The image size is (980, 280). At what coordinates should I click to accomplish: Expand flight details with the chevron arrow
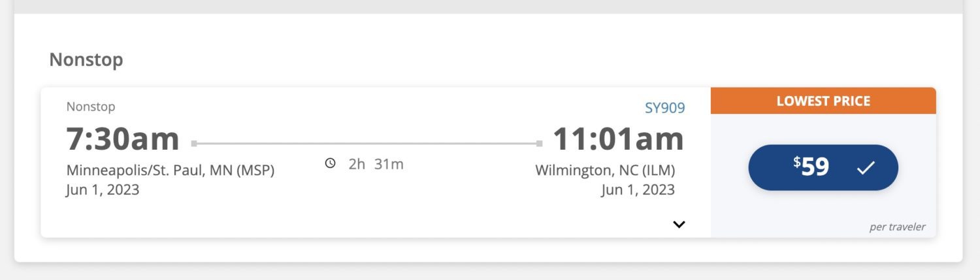(679, 224)
